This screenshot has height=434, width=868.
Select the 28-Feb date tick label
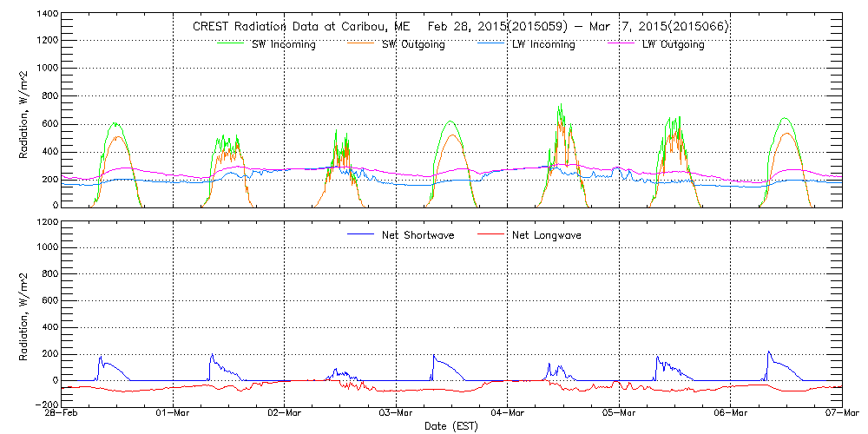62,413
